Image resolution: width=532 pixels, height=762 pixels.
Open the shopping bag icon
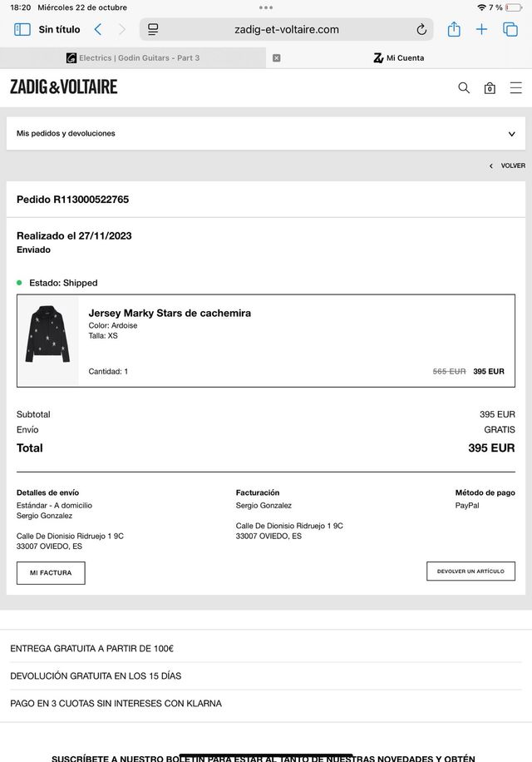point(490,88)
